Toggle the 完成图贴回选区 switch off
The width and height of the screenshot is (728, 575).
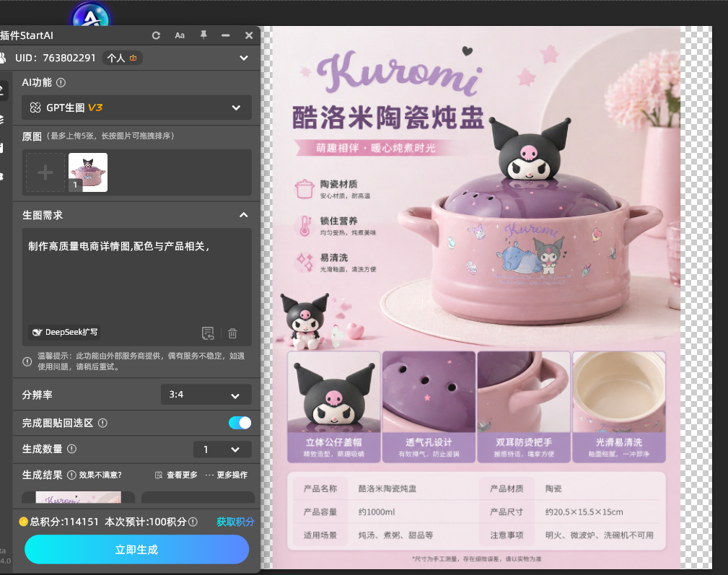click(240, 423)
